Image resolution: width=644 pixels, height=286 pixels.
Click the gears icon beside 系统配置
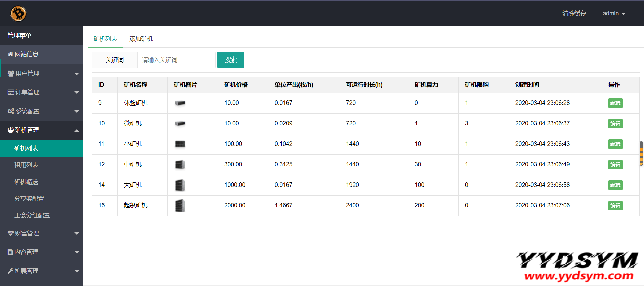[11, 111]
